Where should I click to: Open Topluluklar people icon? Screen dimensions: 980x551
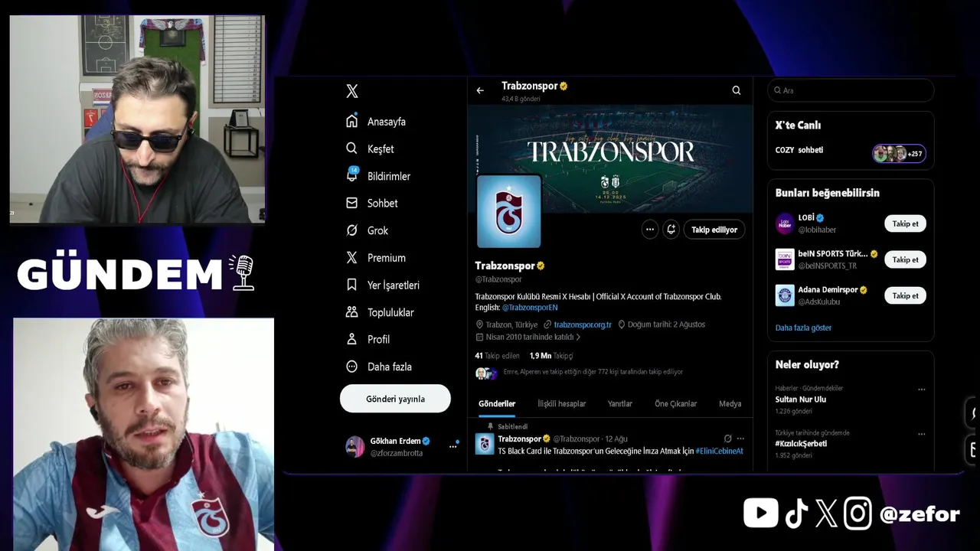tap(351, 312)
